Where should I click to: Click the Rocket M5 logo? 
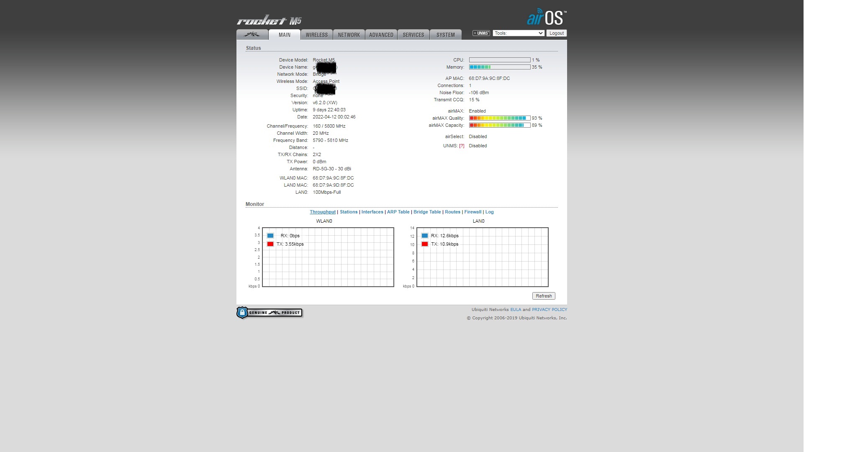click(x=269, y=21)
